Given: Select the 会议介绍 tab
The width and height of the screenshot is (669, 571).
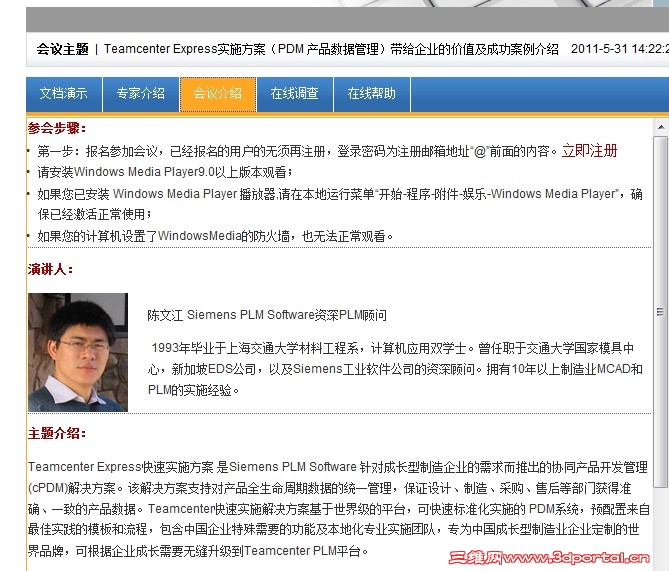Looking at the screenshot, I should (x=218, y=94).
